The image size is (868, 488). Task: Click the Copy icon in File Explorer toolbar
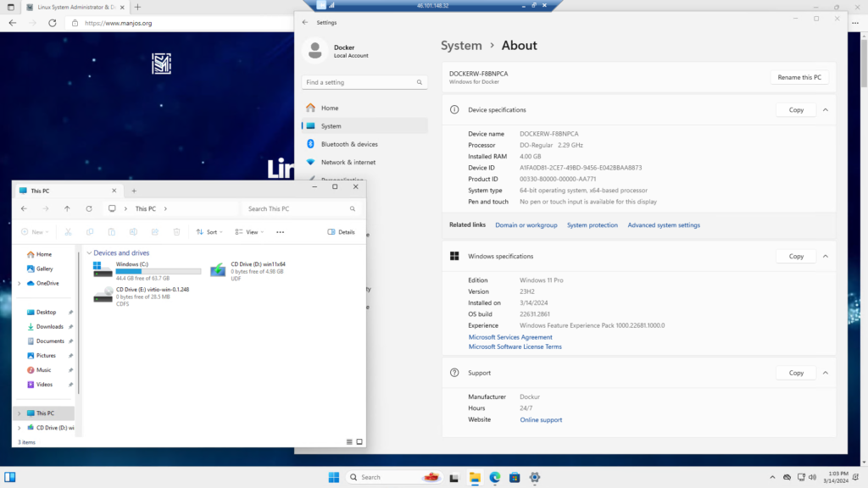coord(90,232)
